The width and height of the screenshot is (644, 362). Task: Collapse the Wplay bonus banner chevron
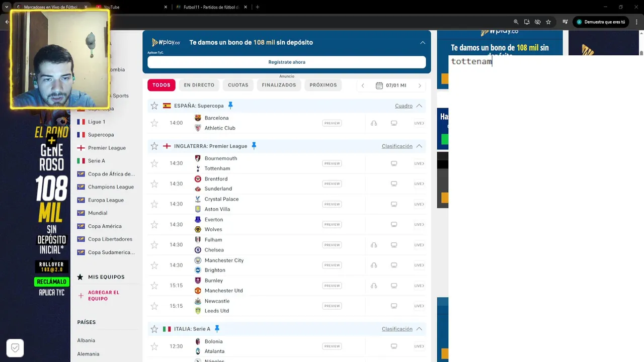coord(423,43)
